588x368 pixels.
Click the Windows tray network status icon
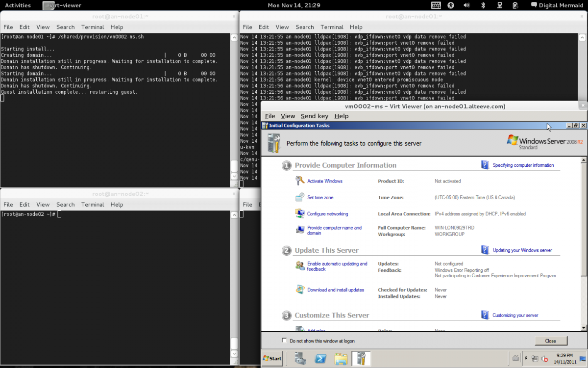535,359
